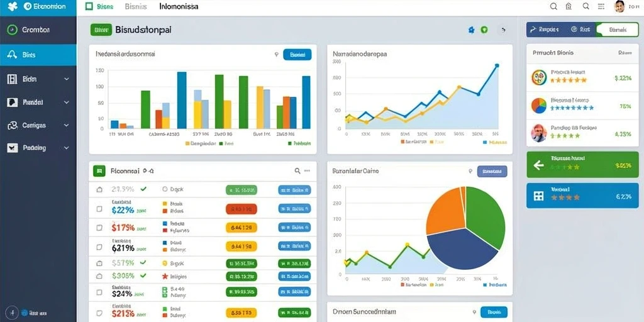Tick the checkbox in the black 621% row
This screenshot has height=322, width=644.
point(99,247)
